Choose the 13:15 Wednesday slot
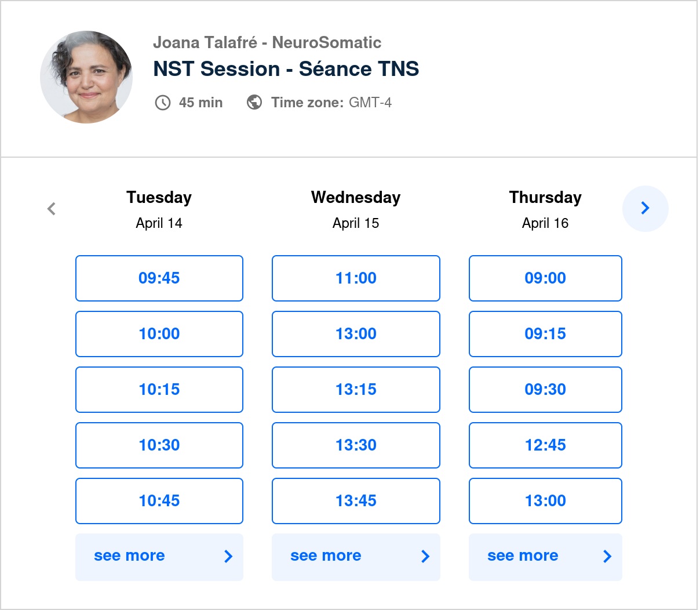Image resolution: width=700 pixels, height=610 pixels. 356,390
